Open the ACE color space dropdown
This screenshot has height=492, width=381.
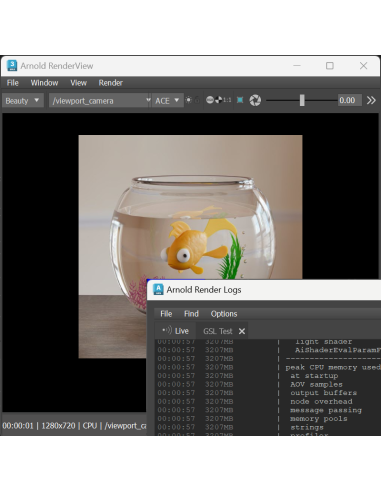click(x=167, y=100)
